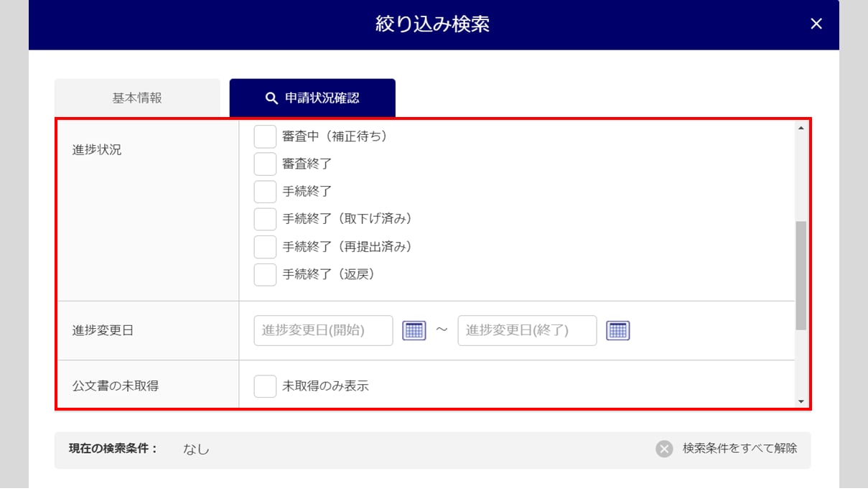
Task: Enable 未取得のみ表示 checkbox
Action: (x=265, y=386)
